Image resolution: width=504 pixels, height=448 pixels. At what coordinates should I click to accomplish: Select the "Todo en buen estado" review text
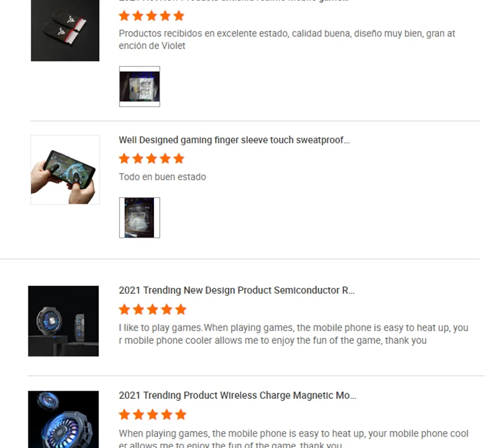163,177
